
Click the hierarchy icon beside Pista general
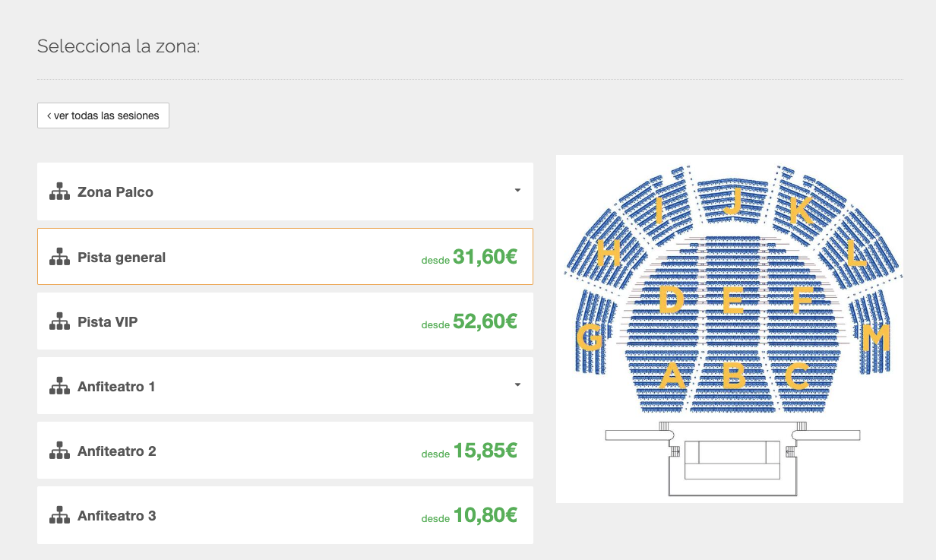click(59, 258)
